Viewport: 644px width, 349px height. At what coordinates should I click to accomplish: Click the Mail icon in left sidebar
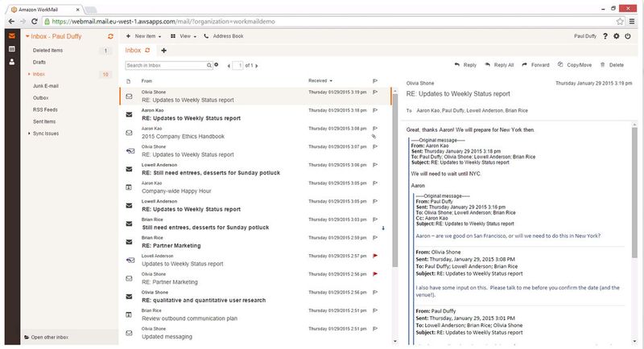(x=11, y=36)
